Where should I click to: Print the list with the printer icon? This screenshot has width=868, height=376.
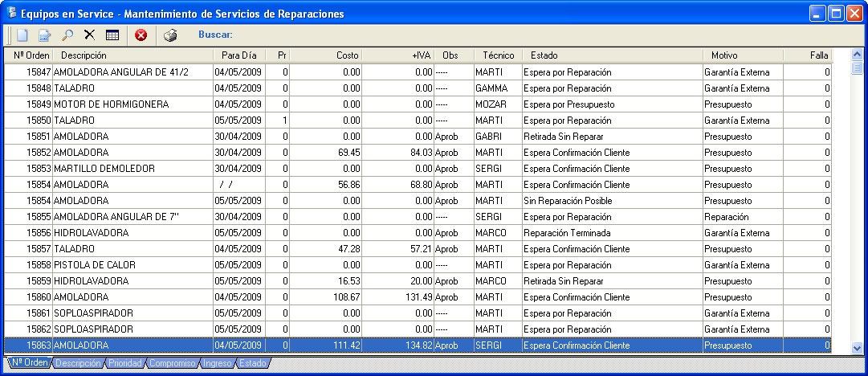[x=170, y=35]
